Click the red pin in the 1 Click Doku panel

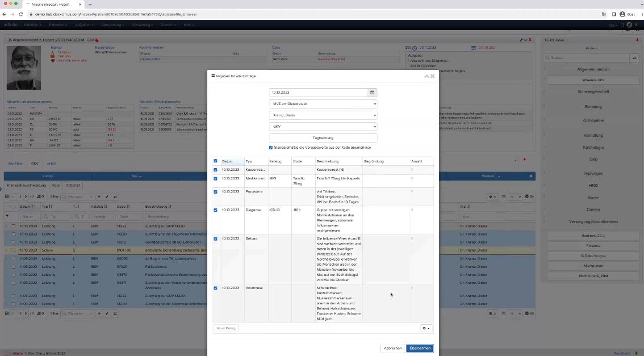click(637, 40)
